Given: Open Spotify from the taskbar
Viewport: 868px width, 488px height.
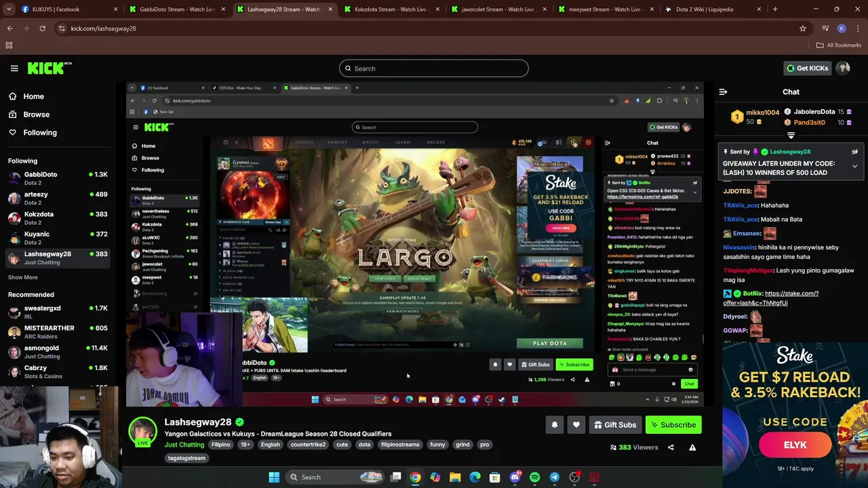Looking at the screenshot, I should click(534, 477).
